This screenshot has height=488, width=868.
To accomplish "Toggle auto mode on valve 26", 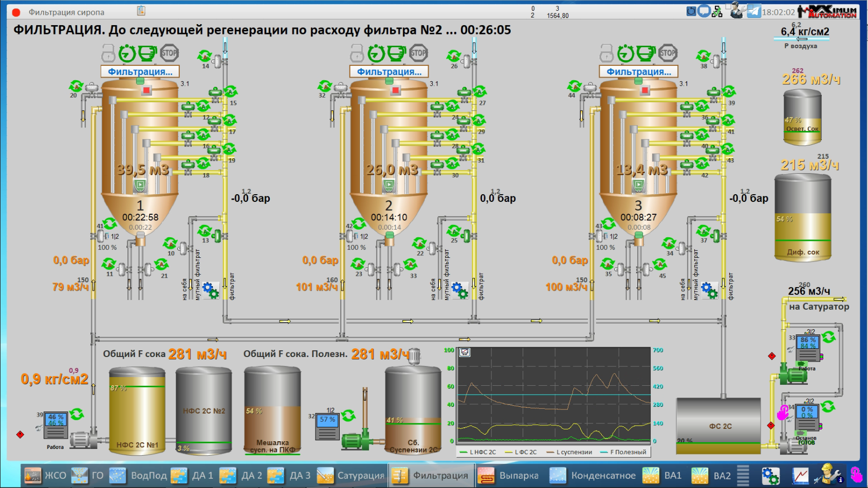I will 453,55.
